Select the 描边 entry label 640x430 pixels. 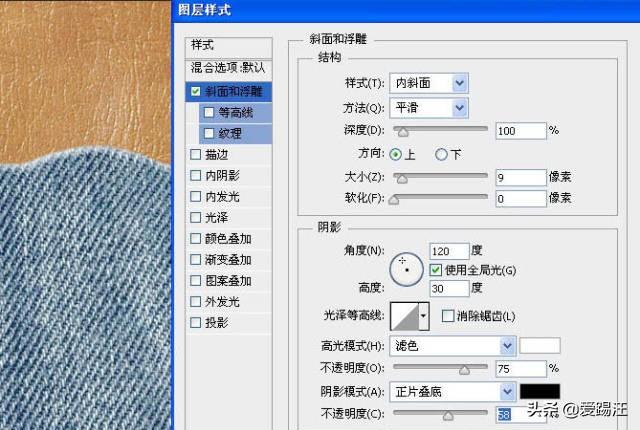pos(216,154)
